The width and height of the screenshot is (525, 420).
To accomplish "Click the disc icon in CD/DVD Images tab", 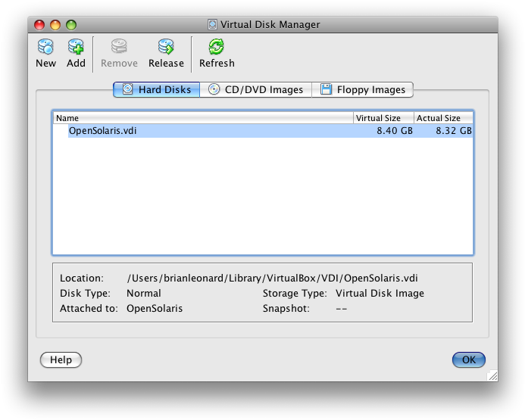I will tap(214, 89).
